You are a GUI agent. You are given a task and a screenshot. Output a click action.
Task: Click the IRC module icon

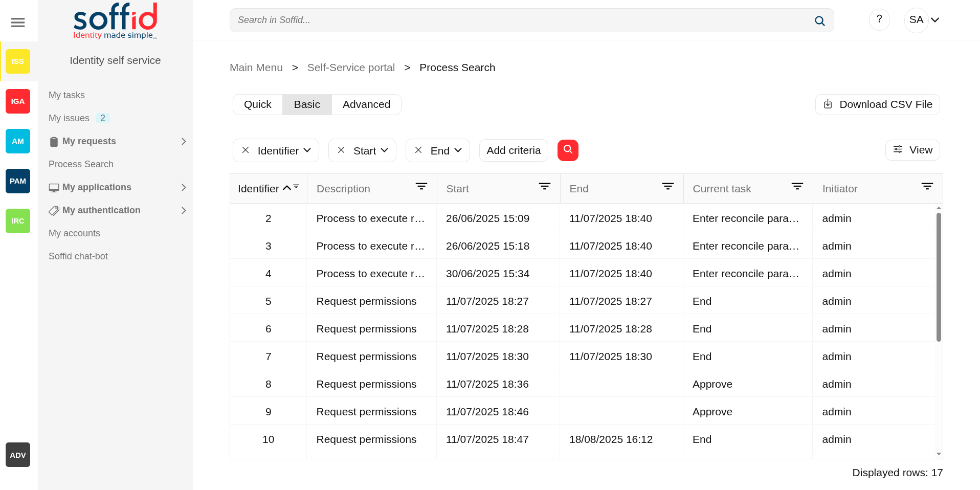pos(18,221)
